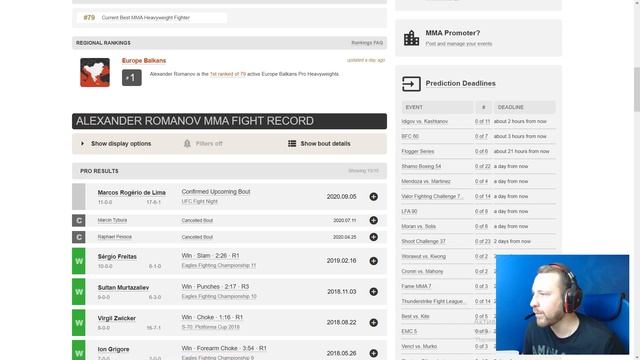Click the Confirmed Upcoming Bout link
Screen dimensions: 640x360
point(216,192)
